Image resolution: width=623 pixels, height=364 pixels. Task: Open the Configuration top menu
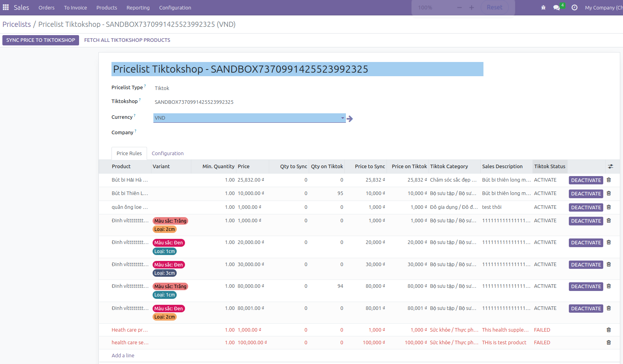(175, 8)
